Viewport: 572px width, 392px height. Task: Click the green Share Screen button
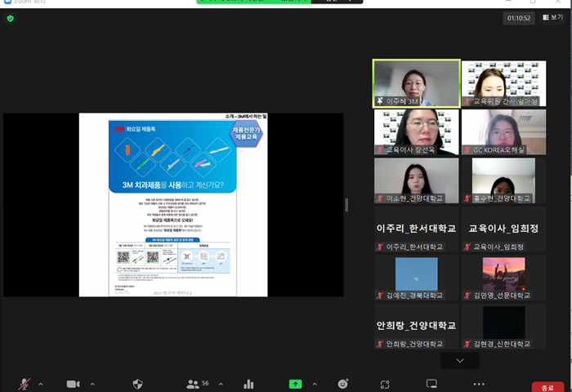(x=295, y=384)
